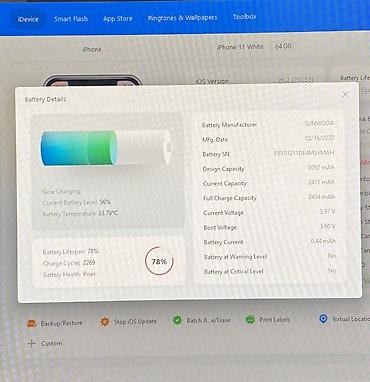This screenshot has height=382, width=370.
Task: Open the Toolbox tab
Action: (x=245, y=16)
